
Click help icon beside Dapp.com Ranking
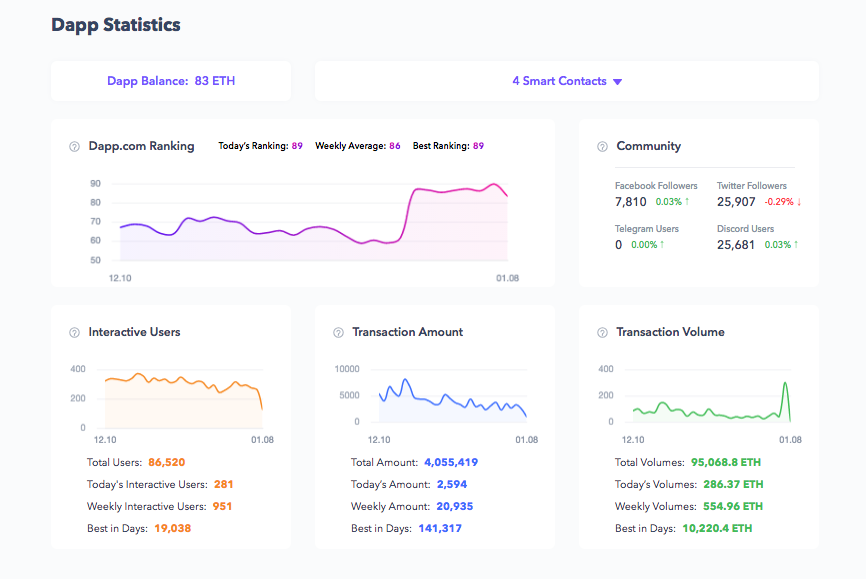point(74,147)
